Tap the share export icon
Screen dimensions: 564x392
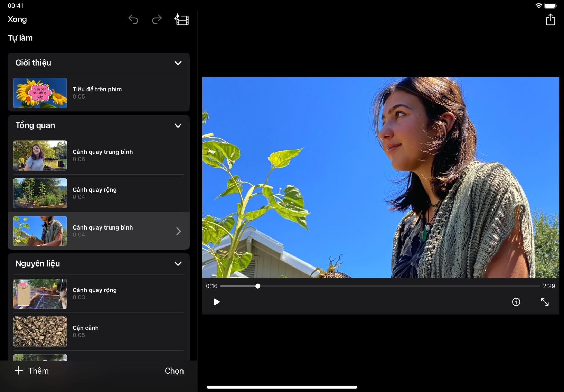tap(550, 20)
